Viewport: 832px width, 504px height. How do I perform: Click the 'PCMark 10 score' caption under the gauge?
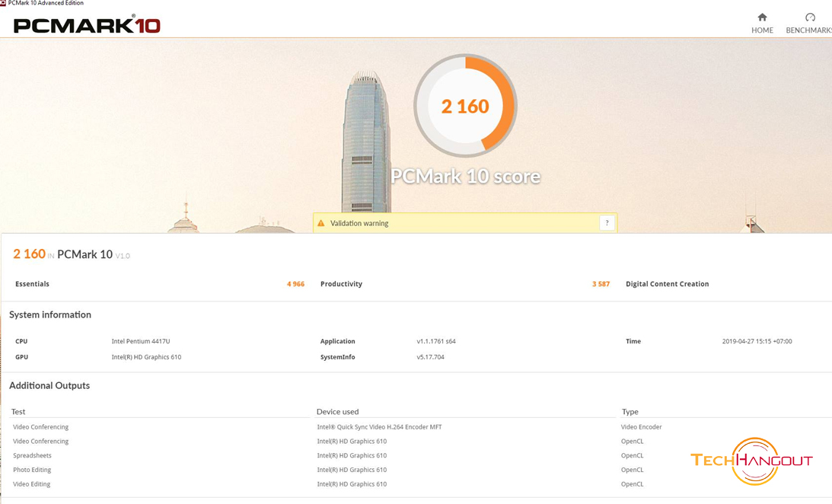(465, 177)
